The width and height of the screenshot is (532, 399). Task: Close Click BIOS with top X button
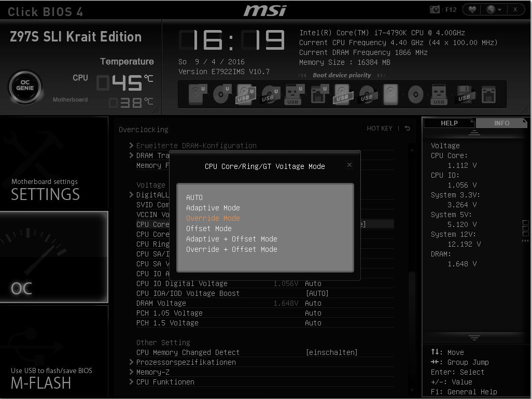pos(515,9)
